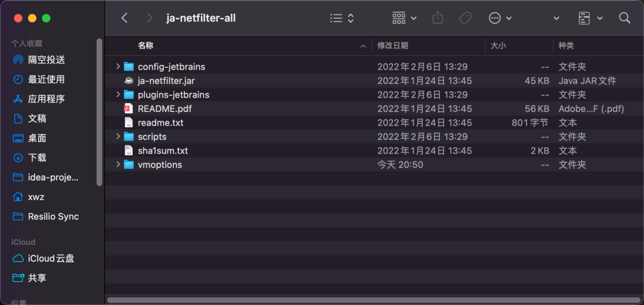The width and height of the screenshot is (644, 305).
Task: Sort by 大小 column header
Action: click(498, 46)
